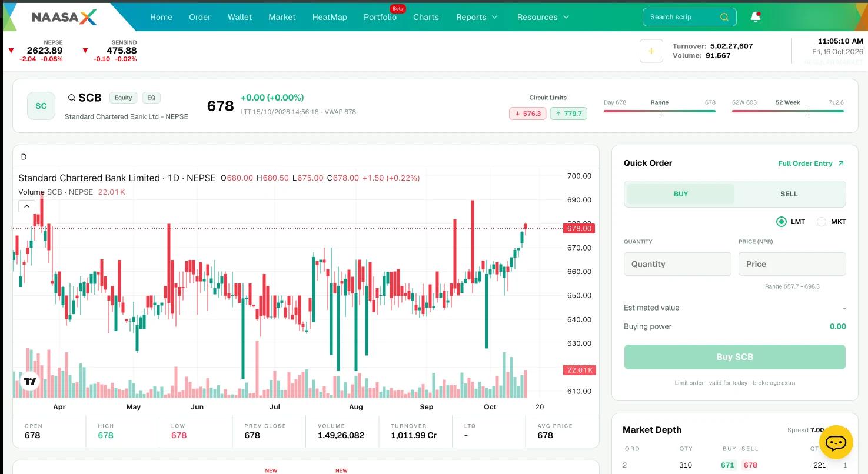
Task: Open the Market page
Action: [282, 17]
